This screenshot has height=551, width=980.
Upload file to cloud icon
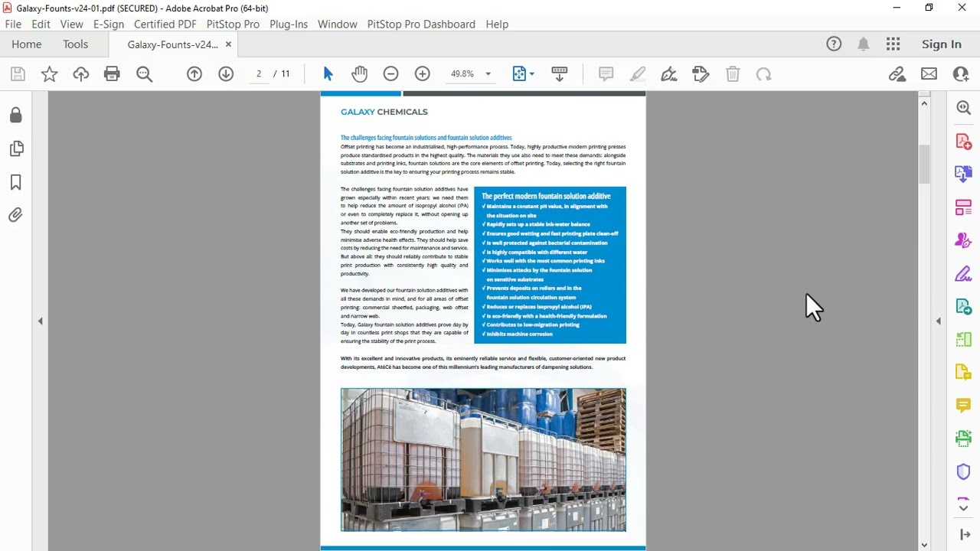[x=80, y=74]
